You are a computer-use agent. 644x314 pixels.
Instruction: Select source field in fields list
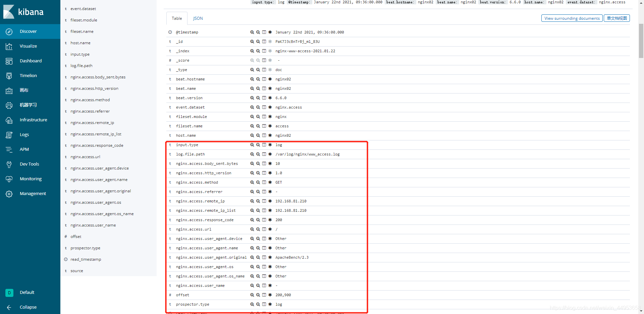(x=77, y=271)
